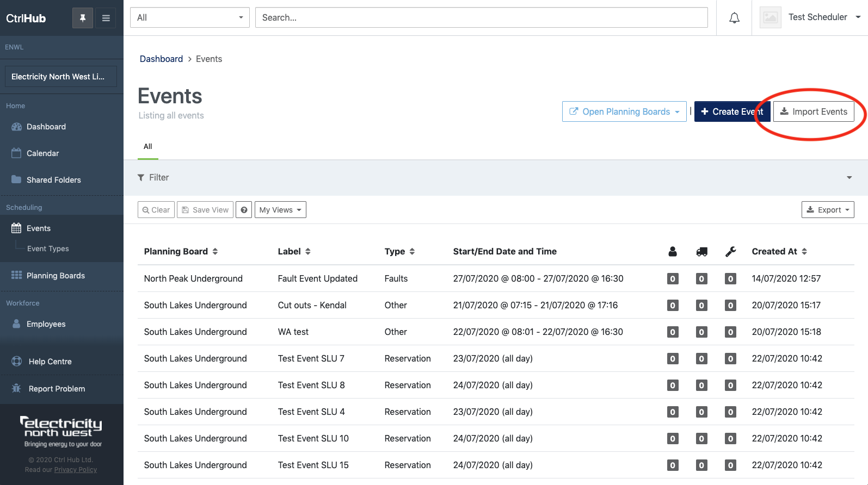The image size is (868, 485).
Task: Go to Event Types in sidebar
Action: [48, 248]
